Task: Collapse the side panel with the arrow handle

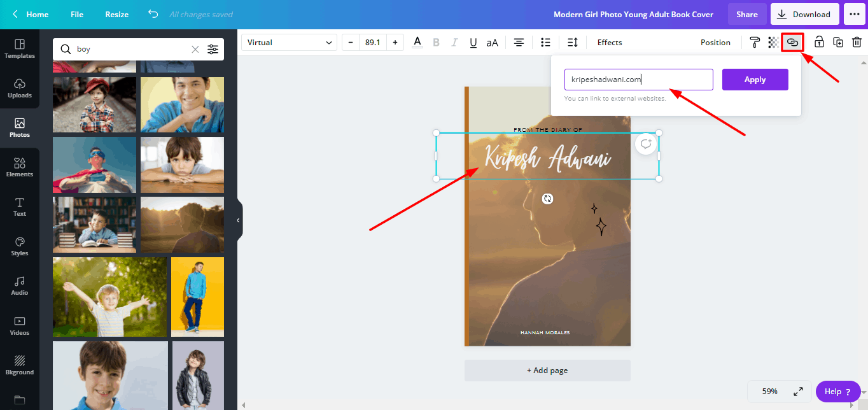Action: [x=239, y=220]
